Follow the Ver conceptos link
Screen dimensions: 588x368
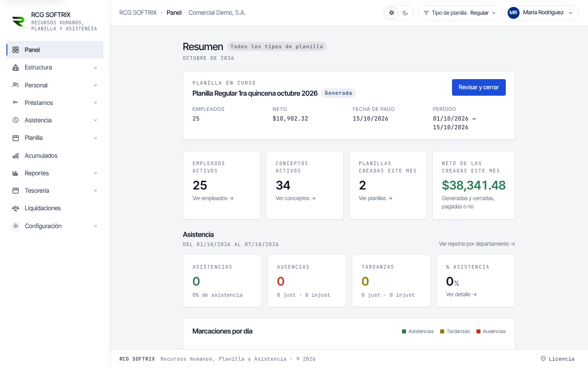(x=296, y=198)
